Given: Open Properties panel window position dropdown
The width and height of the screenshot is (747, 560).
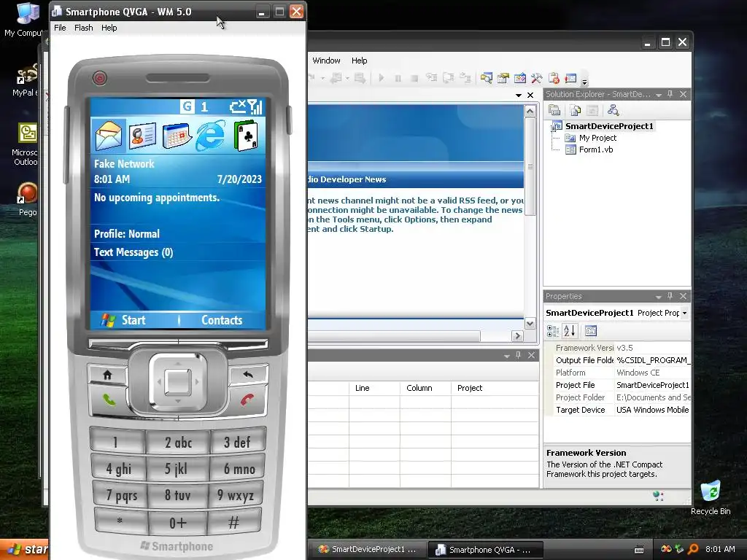Looking at the screenshot, I should 659,297.
